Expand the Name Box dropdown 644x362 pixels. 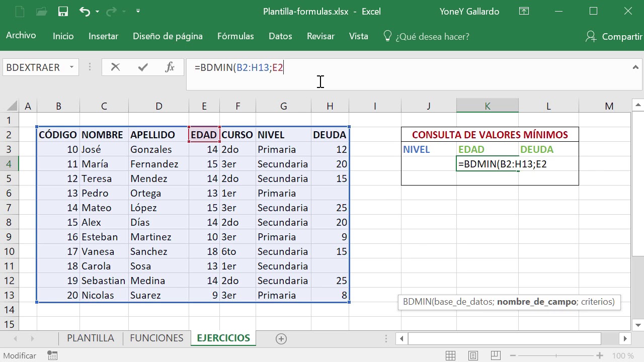pyautogui.click(x=71, y=67)
